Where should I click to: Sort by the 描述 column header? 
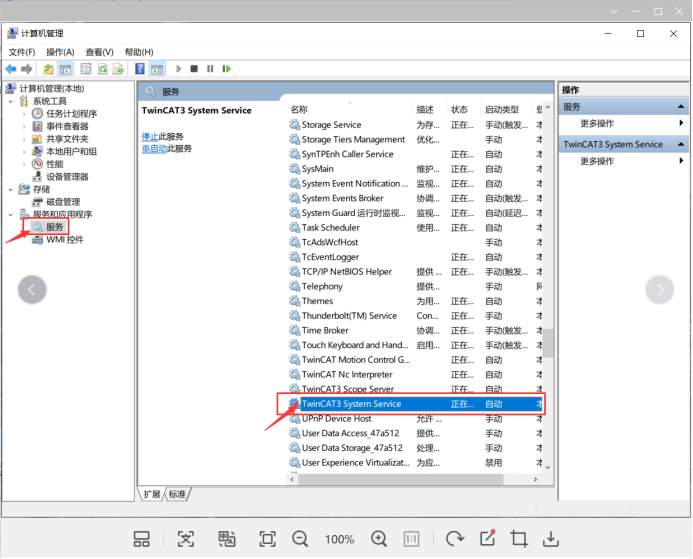click(x=425, y=110)
